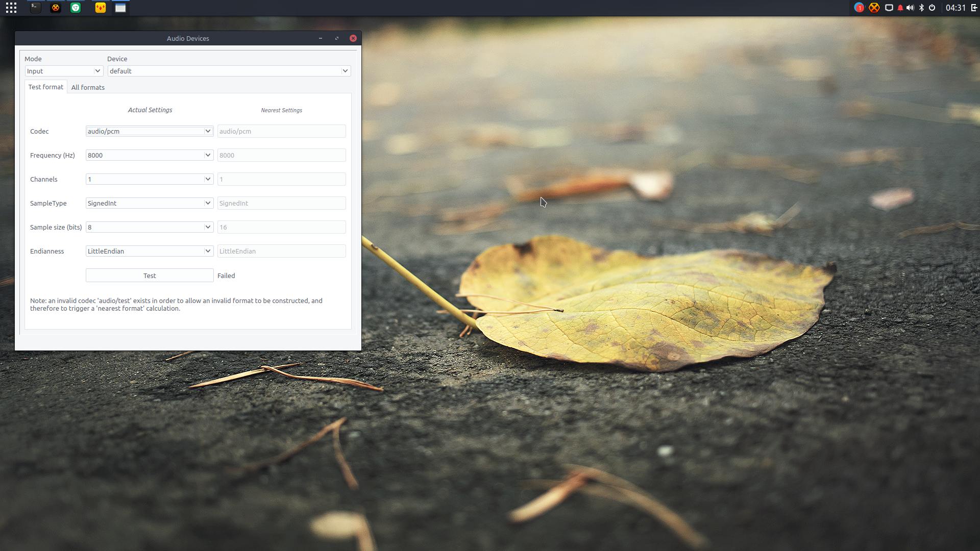Switch to the window icon in taskbar
980x551 pixels.
tap(120, 8)
